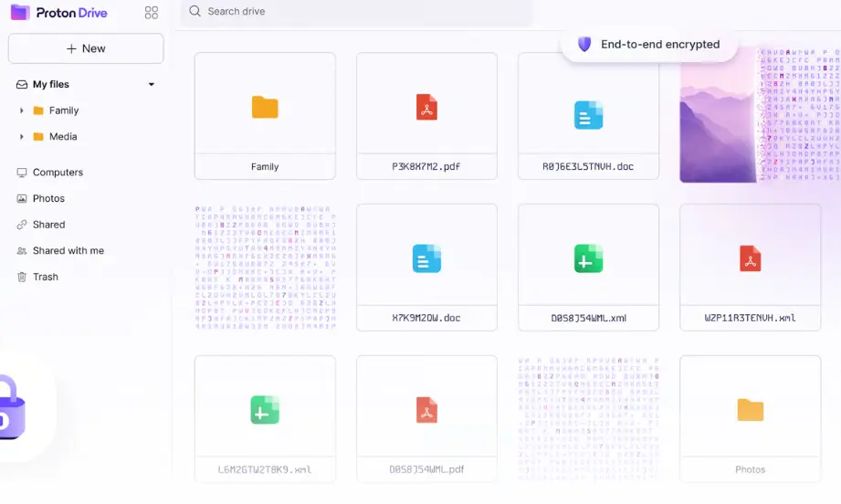Open the Trash
Image resolution: width=841 pixels, height=504 pixels.
click(46, 277)
